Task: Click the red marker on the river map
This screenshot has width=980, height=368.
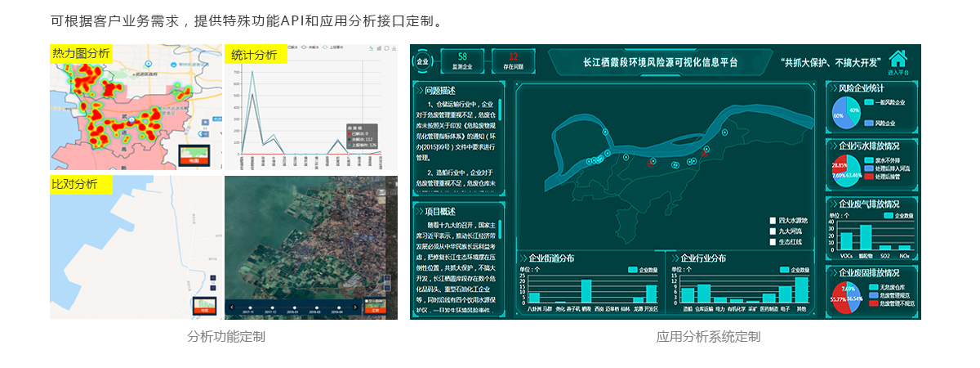Action: (705, 153)
